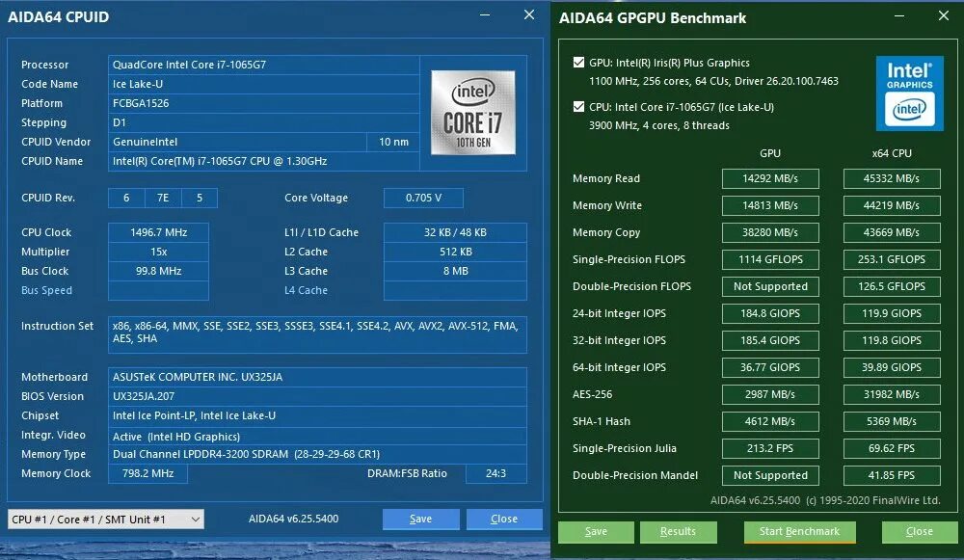
Task: Select the Platform value FCBGA1526
Action: tap(264, 103)
